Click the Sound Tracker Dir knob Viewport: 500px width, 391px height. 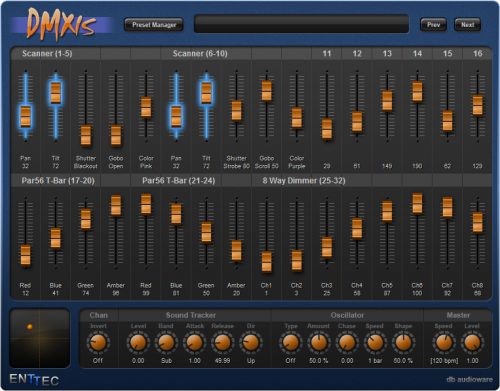(251, 343)
